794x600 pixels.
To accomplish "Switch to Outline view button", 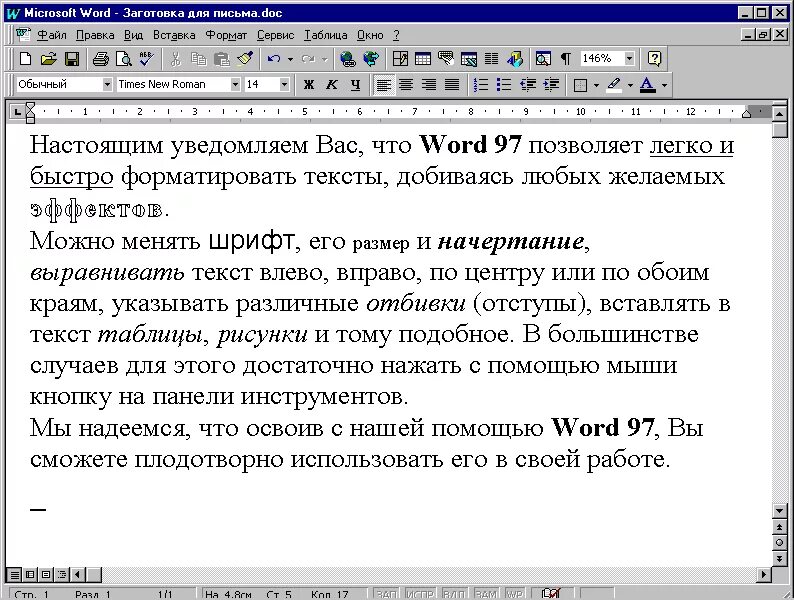I will 62,574.
